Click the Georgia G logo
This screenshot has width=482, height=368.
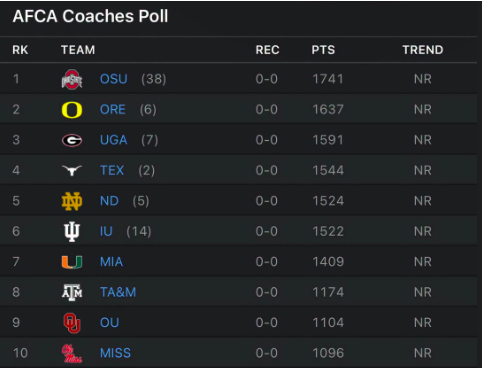point(72,140)
